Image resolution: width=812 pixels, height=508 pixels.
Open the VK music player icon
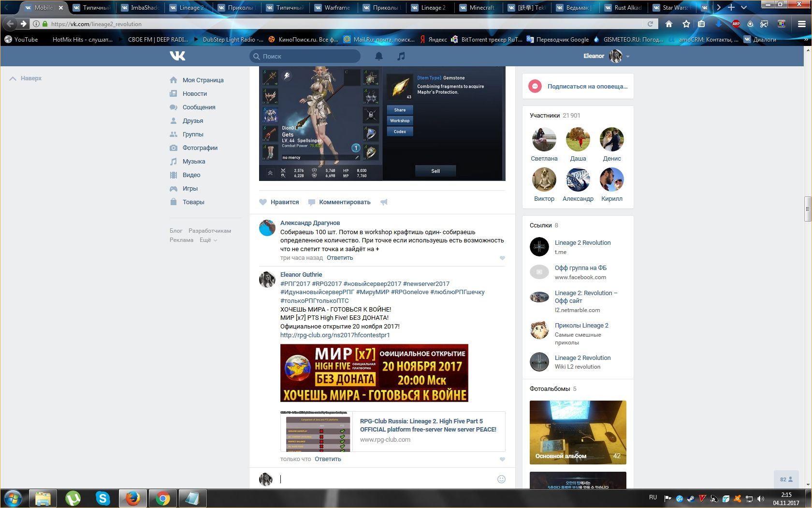pyautogui.click(x=401, y=56)
